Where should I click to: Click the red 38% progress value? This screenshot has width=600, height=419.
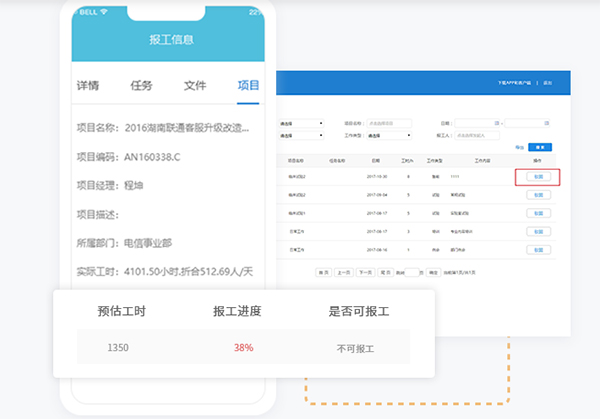click(x=244, y=347)
